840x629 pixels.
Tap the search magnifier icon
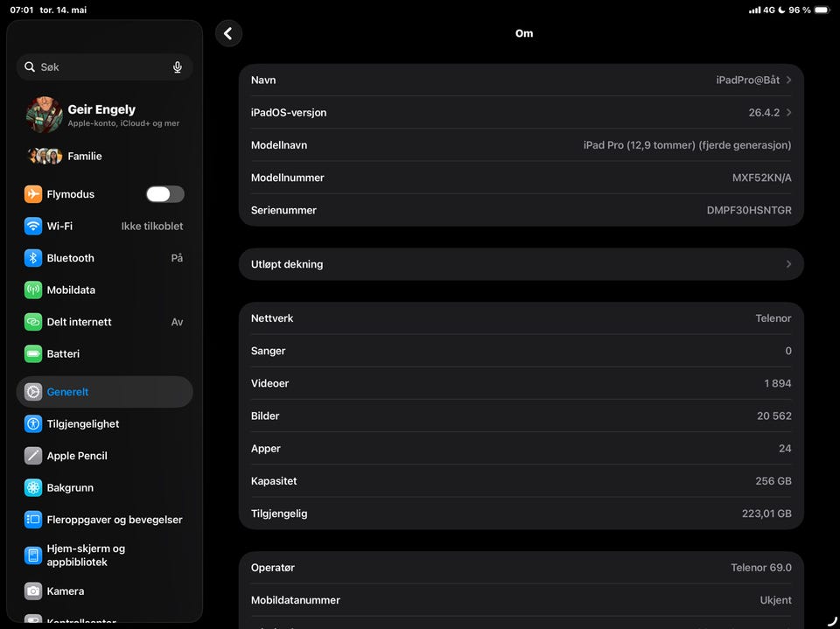30,67
